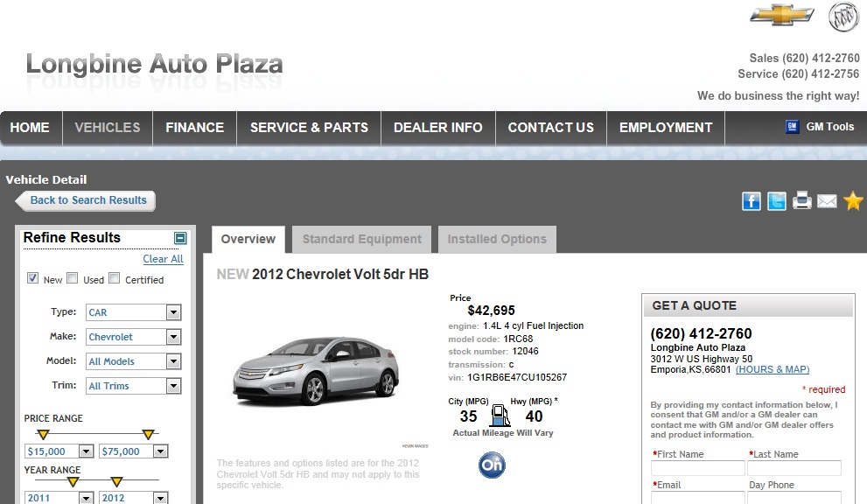
Task: Email this vehicle via envelope icon
Action: pyautogui.click(x=827, y=201)
